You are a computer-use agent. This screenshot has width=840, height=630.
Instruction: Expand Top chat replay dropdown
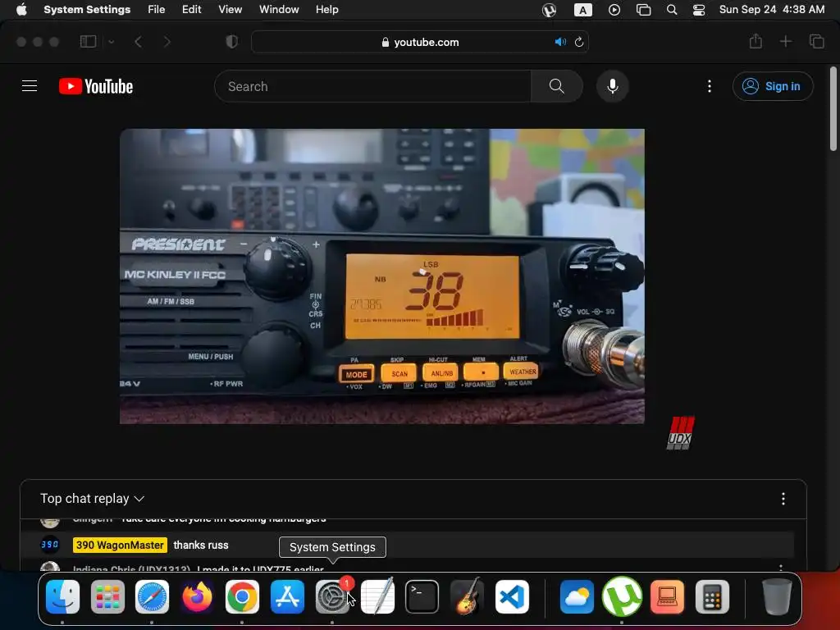pos(92,498)
